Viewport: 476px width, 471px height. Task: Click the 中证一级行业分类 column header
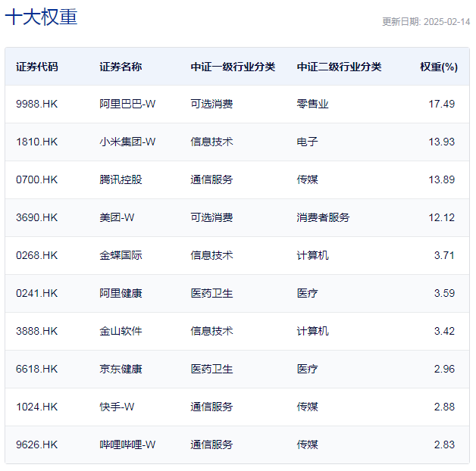click(x=233, y=67)
